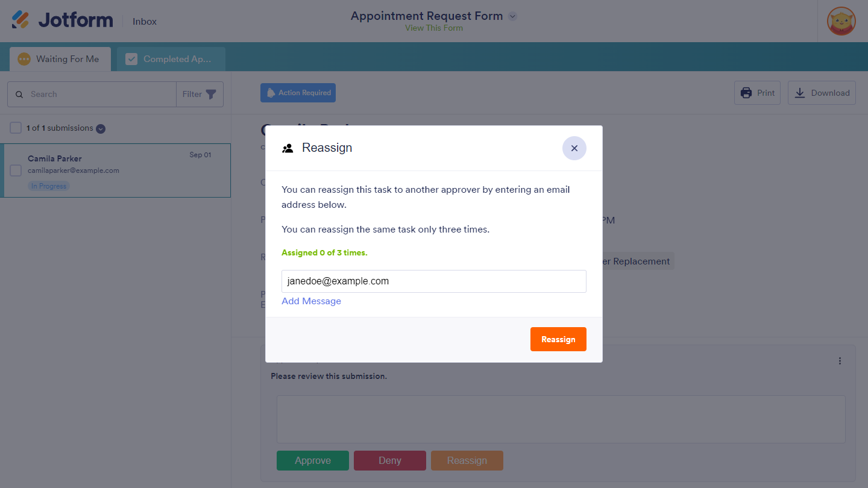Image resolution: width=868 pixels, height=488 pixels.
Task: Click the Filter funnel icon
Action: (x=210, y=95)
